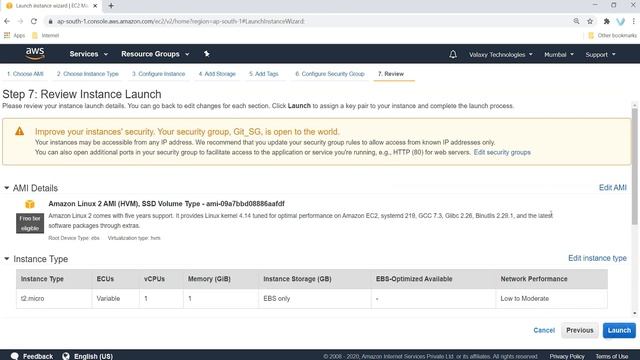Go to step 4 Add Storage
The width and height of the screenshot is (640, 360).
click(217, 74)
